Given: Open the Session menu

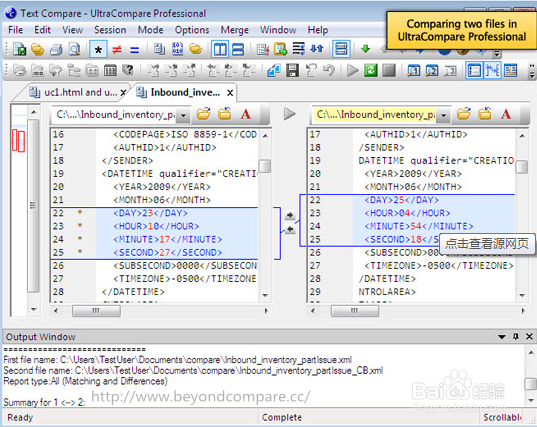Looking at the screenshot, I should tap(110, 30).
